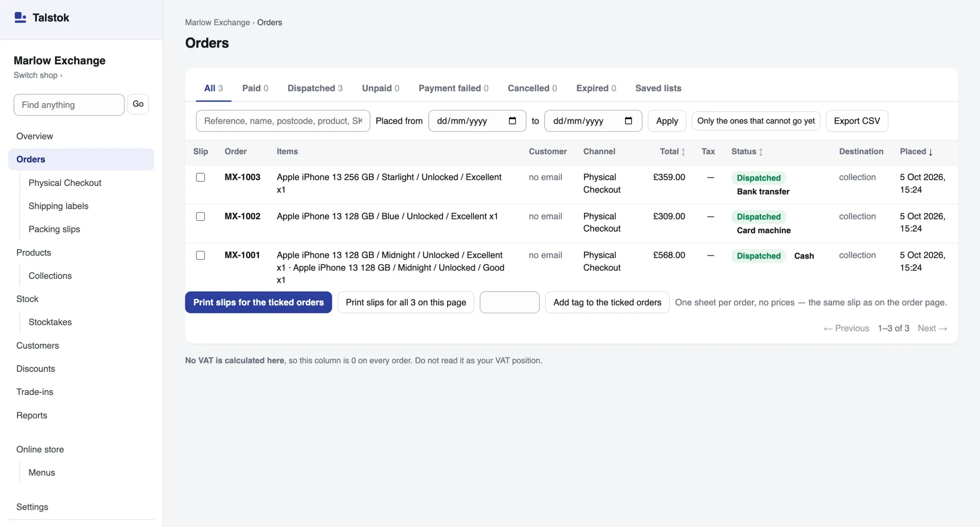This screenshot has width=980, height=527.
Task: Open the Saved lists tab
Action: tap(658, 88)
